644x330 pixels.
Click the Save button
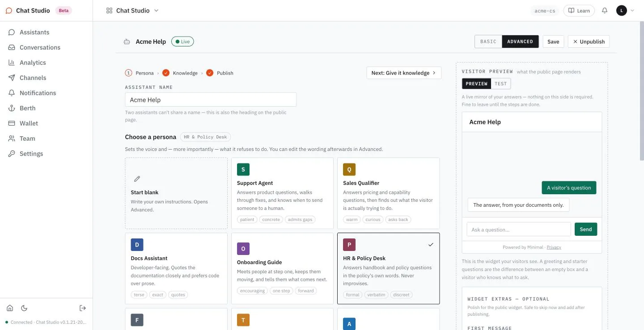click(553, 42)
